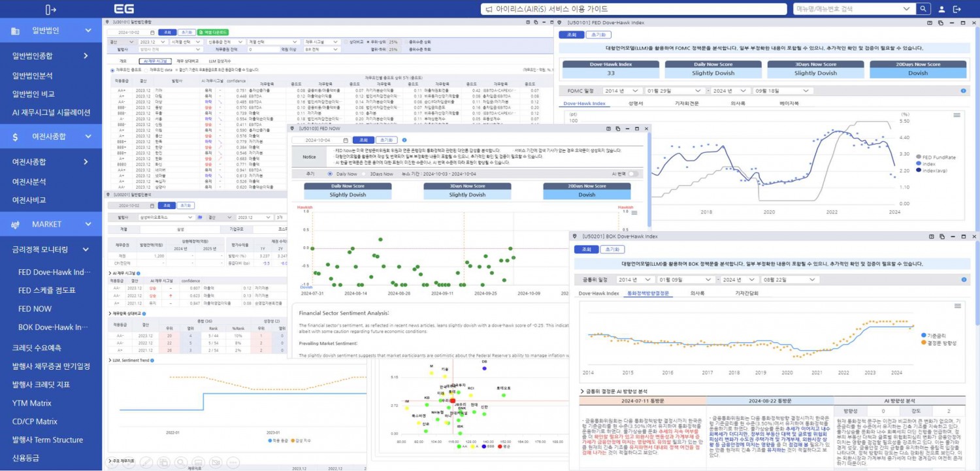Open the 신용등급 전체 dropdown
This screenshot has height=471, width=980.
point(225,41)
